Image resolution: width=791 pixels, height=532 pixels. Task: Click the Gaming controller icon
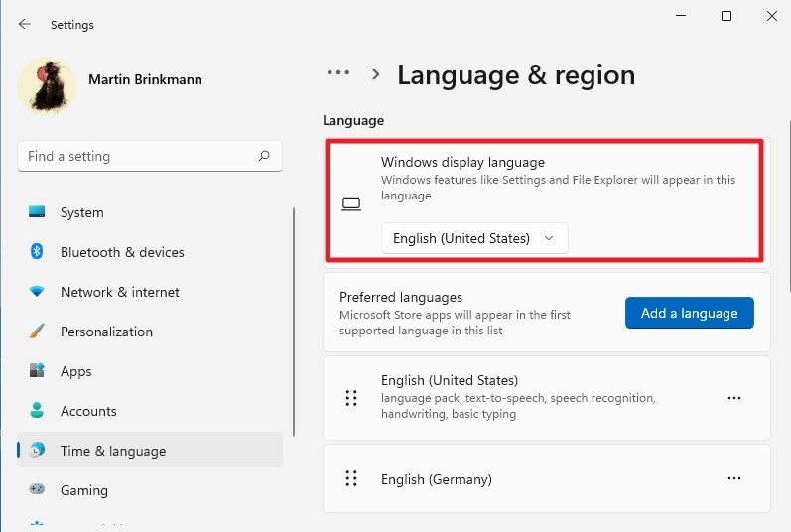coord(37,490)
